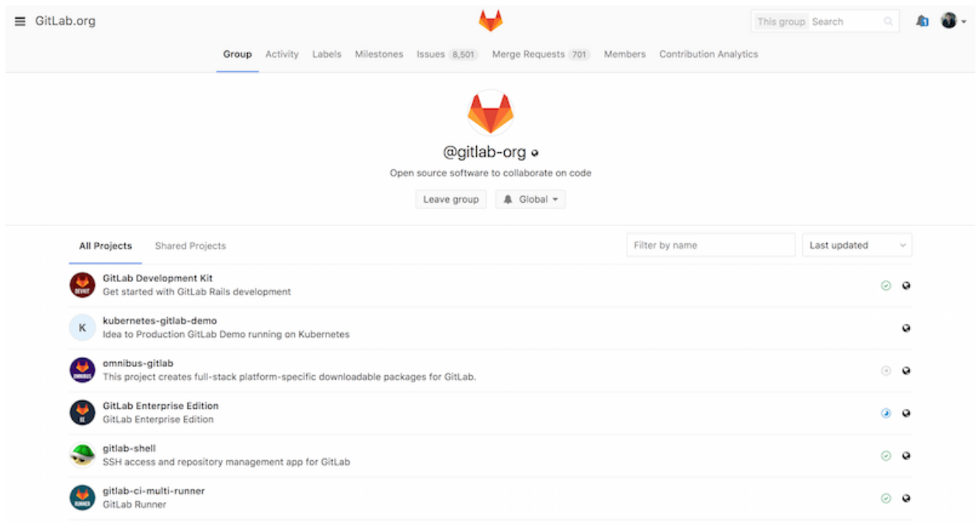Click the @gitlab-org group name heading
The height and width of the screenshot is (523, 980).
click(x=485, y=152)
